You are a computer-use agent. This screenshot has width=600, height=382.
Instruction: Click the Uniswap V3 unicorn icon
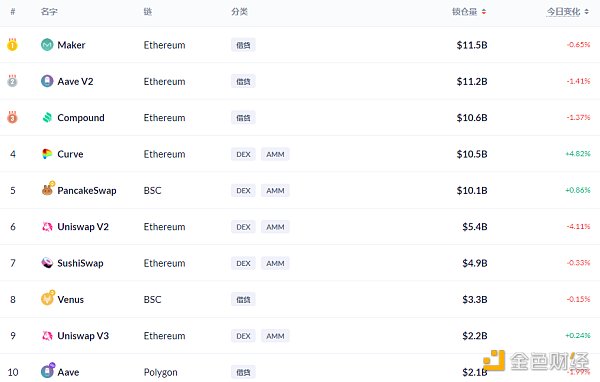tap(47, 336)
